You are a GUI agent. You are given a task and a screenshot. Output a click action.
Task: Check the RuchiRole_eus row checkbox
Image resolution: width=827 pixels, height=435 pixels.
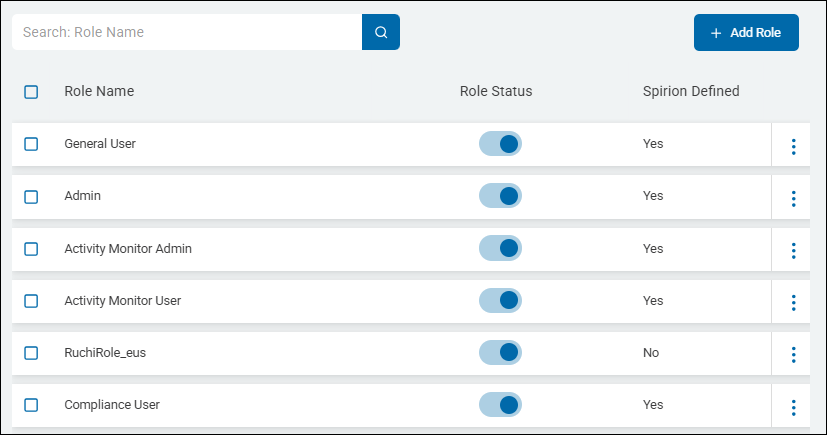pyautogui.click(x=31, y=353)
